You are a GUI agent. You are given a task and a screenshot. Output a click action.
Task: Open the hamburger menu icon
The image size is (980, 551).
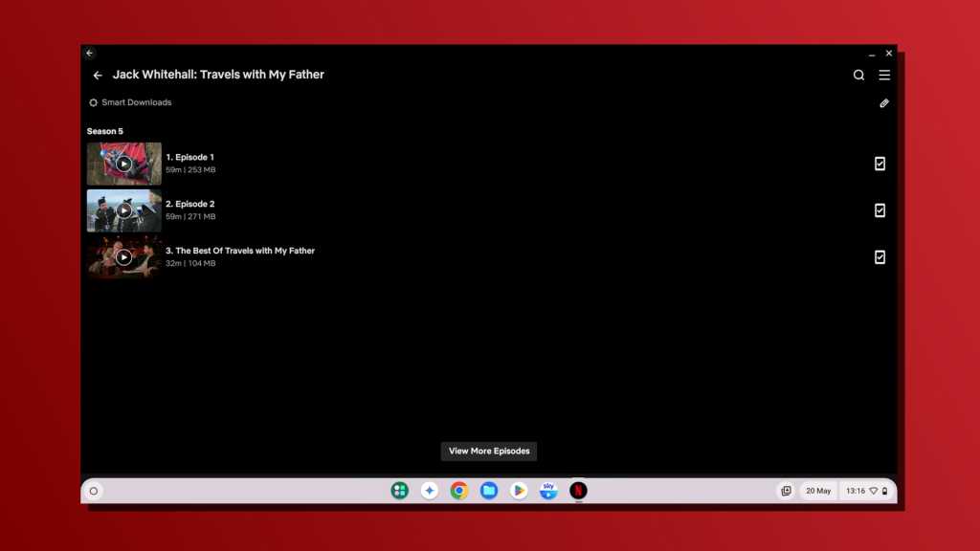(x=884, y=75)
